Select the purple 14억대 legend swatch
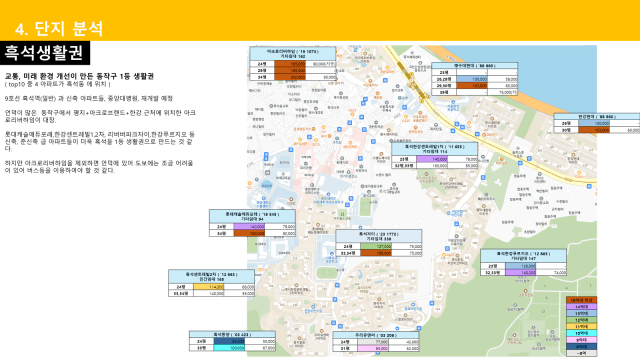Image resolution: width=640 pixels, height=360 pixels. (x=581, y=307)
